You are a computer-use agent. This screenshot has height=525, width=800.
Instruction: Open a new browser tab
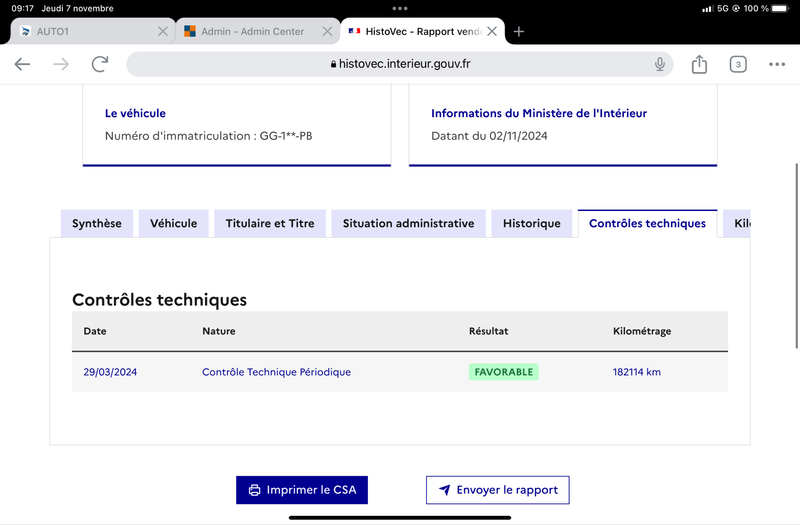click(518, 32)
